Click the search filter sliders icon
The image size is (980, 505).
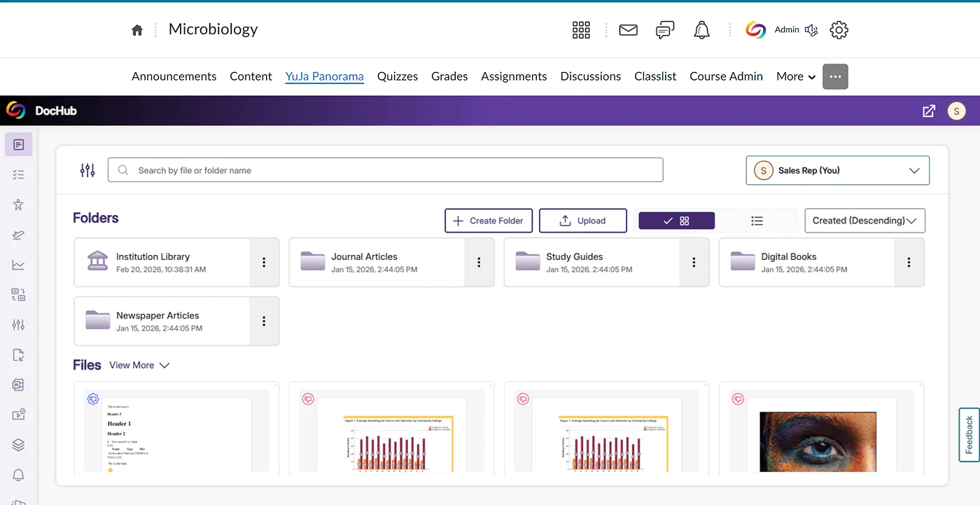tap(87, 170)
